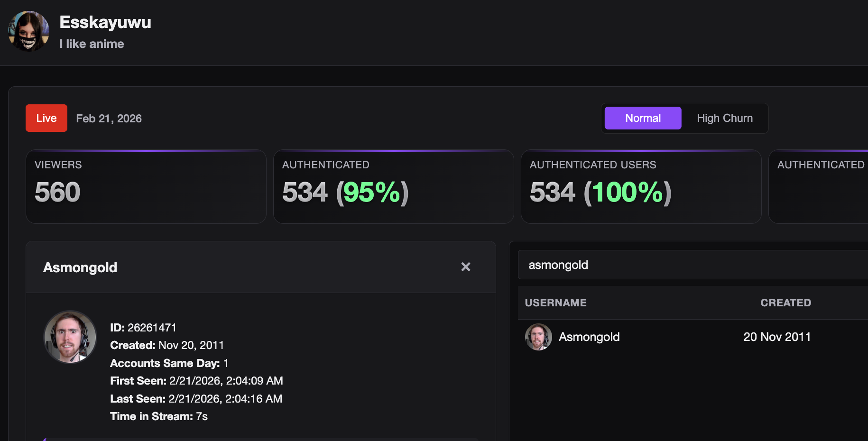
Task: Focus the asmongold search field
Action: pos(693,265)
